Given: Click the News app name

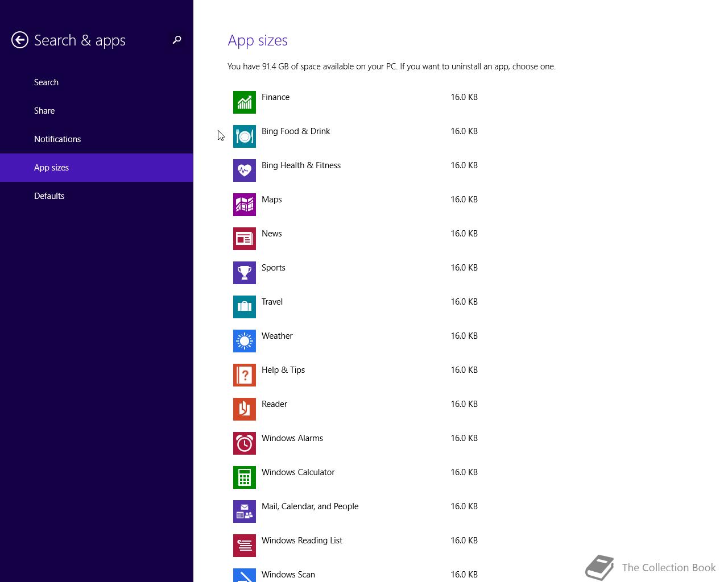Looking at the screenshot, I should pos(271,234).
